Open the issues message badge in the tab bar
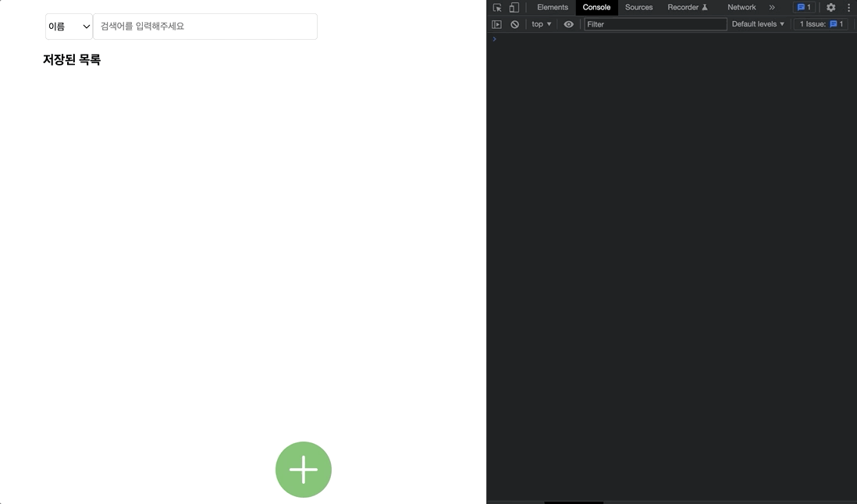Viewport: 857px width, 504px height. tap(804, 8)
